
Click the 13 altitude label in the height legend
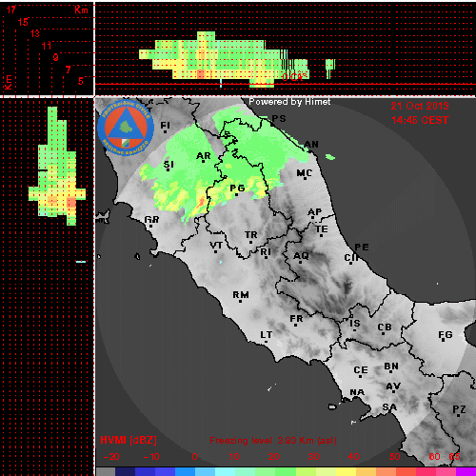point(35,33)
